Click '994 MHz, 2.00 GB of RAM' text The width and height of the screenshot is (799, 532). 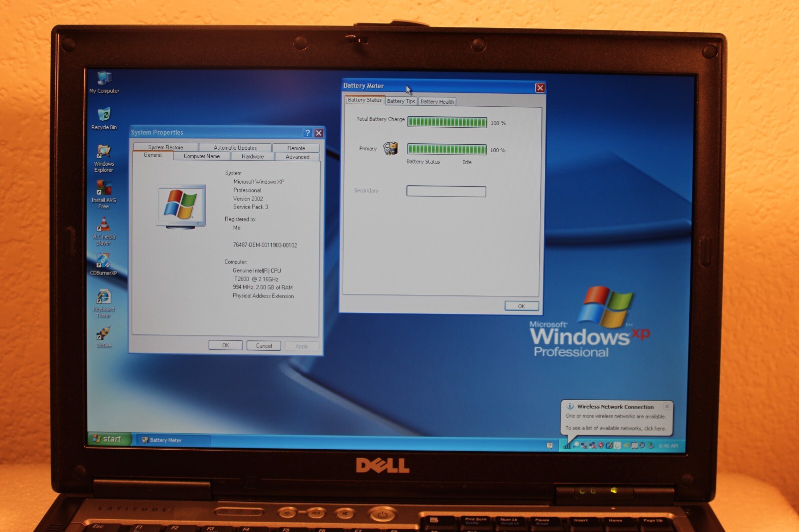pos(263,287)
